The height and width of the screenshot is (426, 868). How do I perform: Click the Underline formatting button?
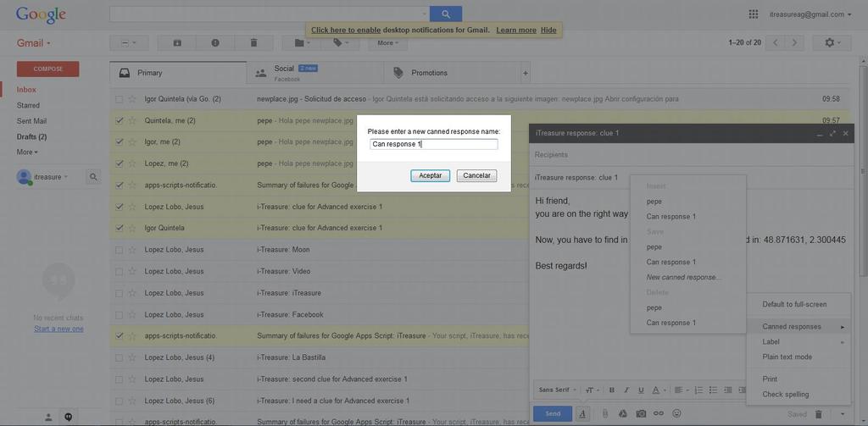tap(641, 390)
